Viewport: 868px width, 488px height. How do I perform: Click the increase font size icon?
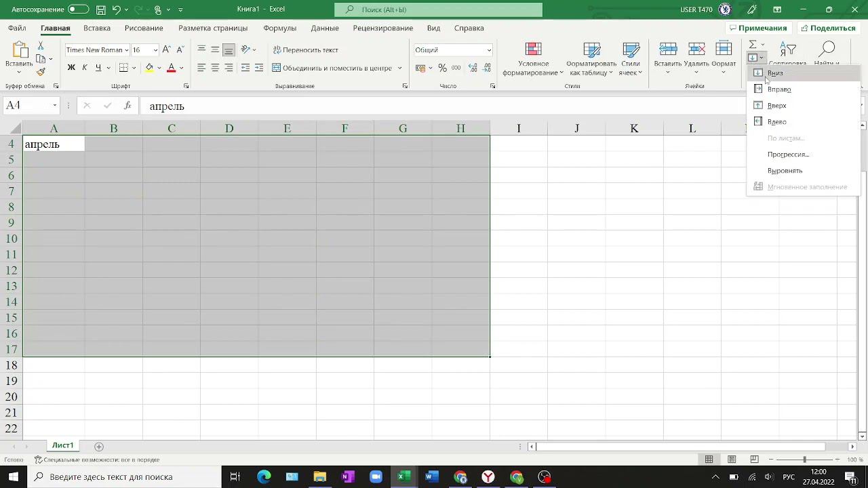167,49
